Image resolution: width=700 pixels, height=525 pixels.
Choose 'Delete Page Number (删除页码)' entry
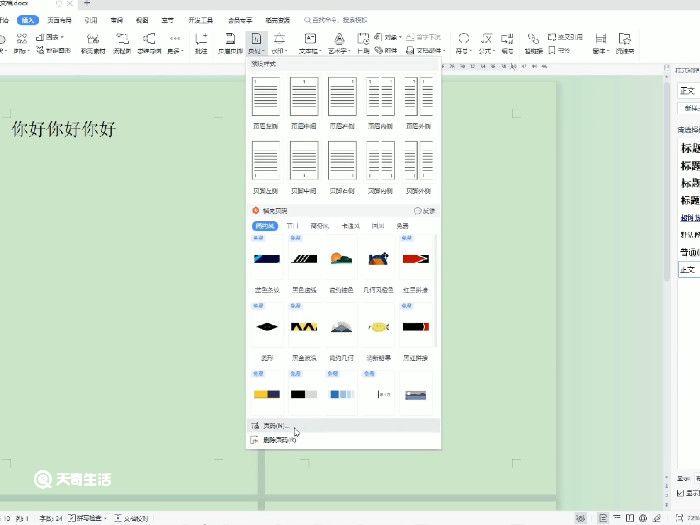point(343,440)
